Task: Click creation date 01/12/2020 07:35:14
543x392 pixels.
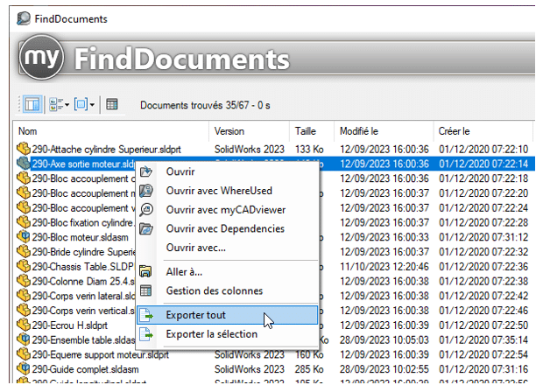Action: 483,340
